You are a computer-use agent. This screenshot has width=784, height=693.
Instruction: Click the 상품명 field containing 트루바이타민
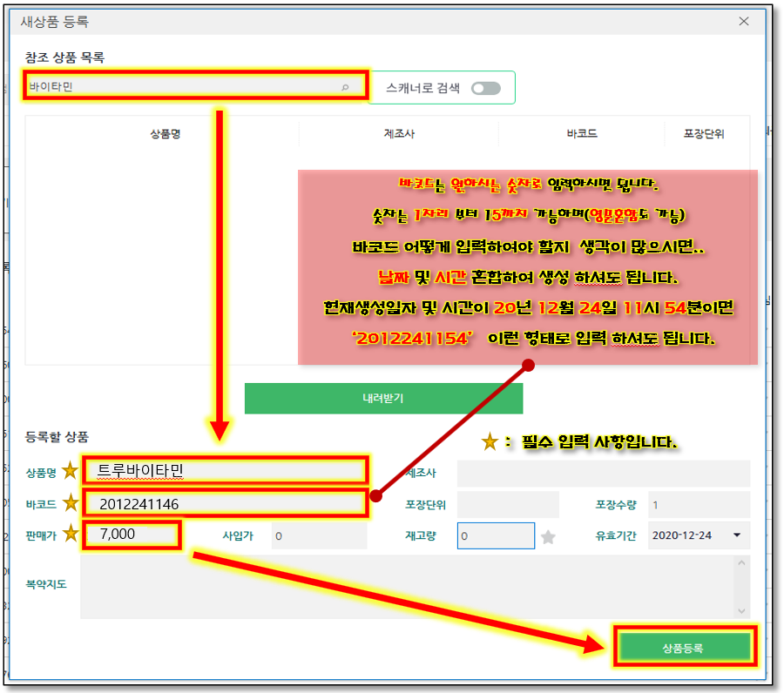point(225,471)
